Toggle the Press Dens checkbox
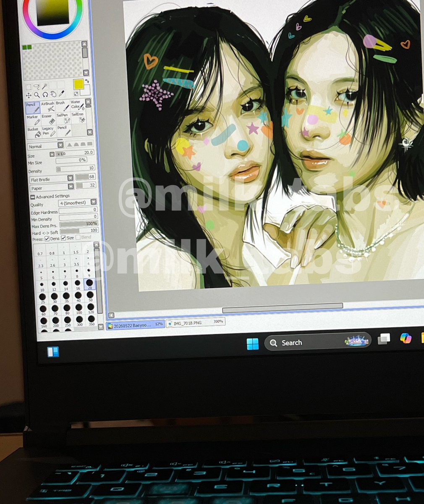 click(x=47, y=239)
